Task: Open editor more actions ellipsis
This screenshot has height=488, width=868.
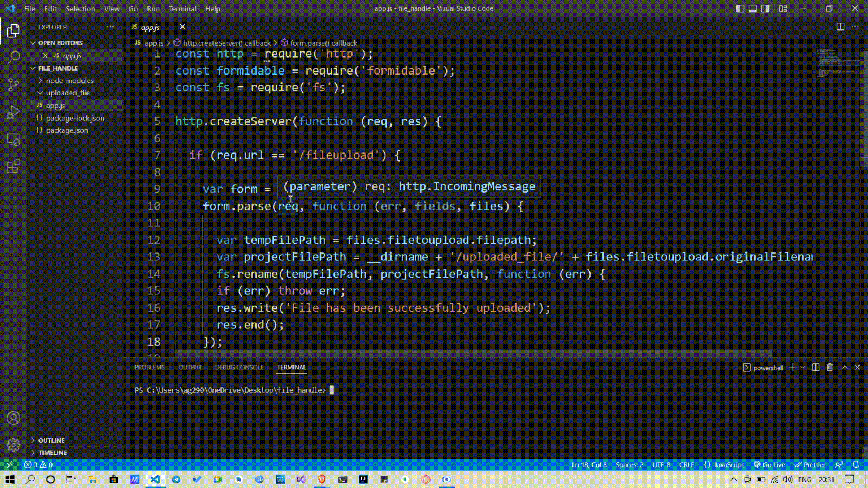Action: [x=855, y=27]
